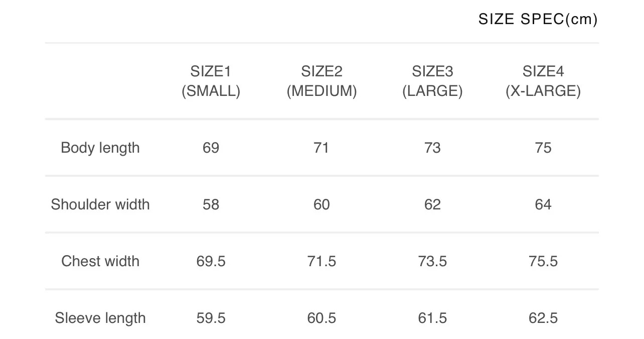Click Shoulder width value 60 for MEDIUM

[x=321, y=204]
